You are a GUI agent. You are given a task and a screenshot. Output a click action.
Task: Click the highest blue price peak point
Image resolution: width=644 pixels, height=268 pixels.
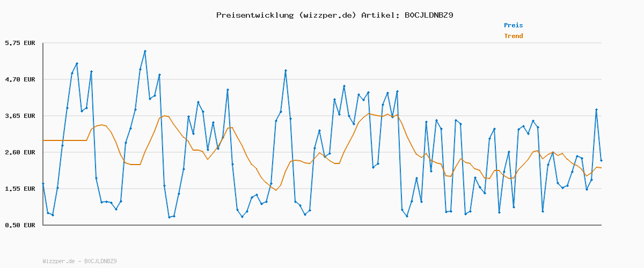click(145, 51)
